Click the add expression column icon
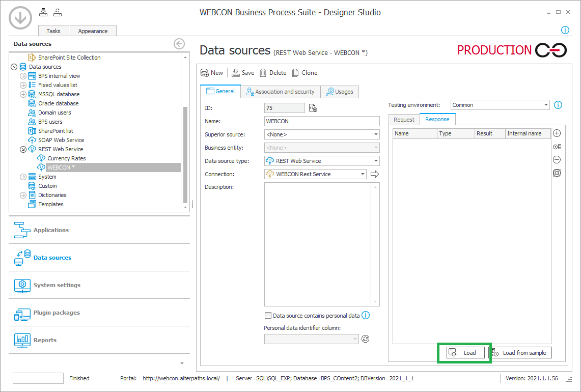The height and width of the screenshot is (392, 581). tap(557, 147)
